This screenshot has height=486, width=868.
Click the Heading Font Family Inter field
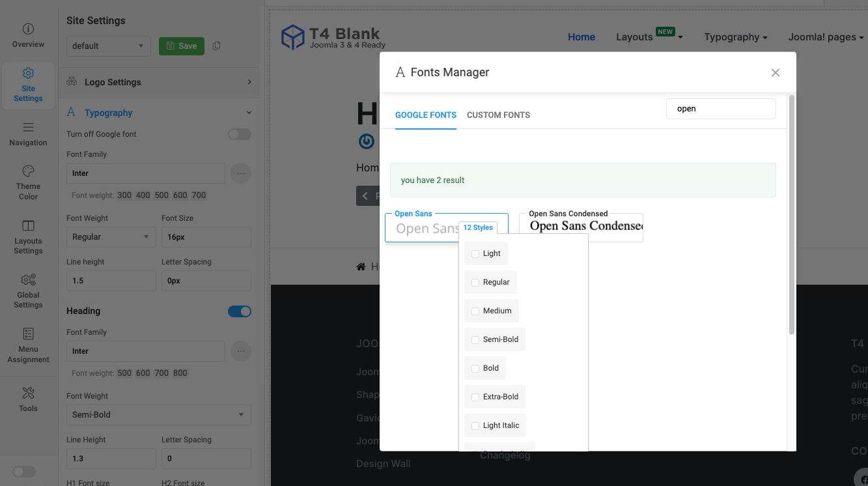146,351
